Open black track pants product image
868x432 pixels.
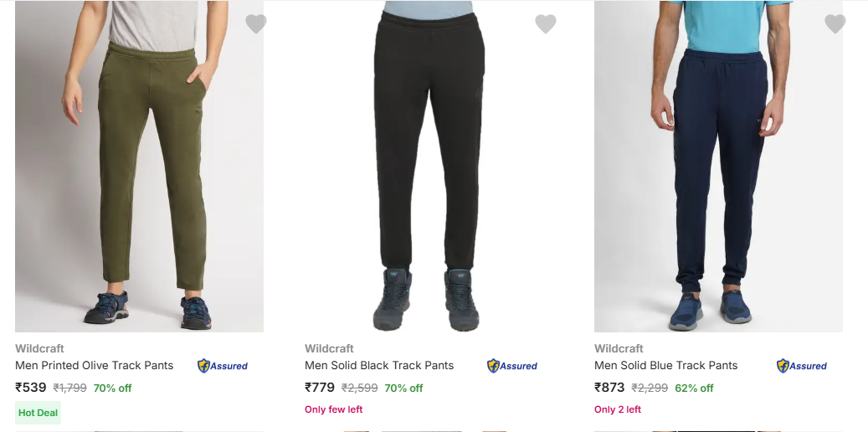(429, 167)
